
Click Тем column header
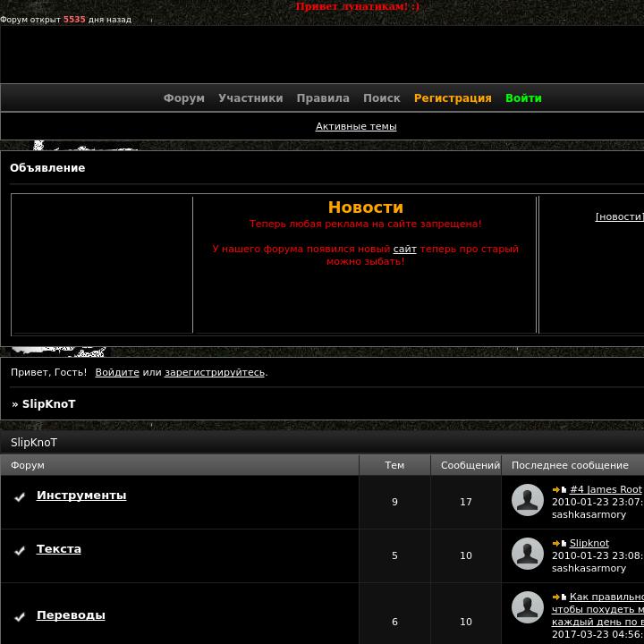(x=394, y=465)
